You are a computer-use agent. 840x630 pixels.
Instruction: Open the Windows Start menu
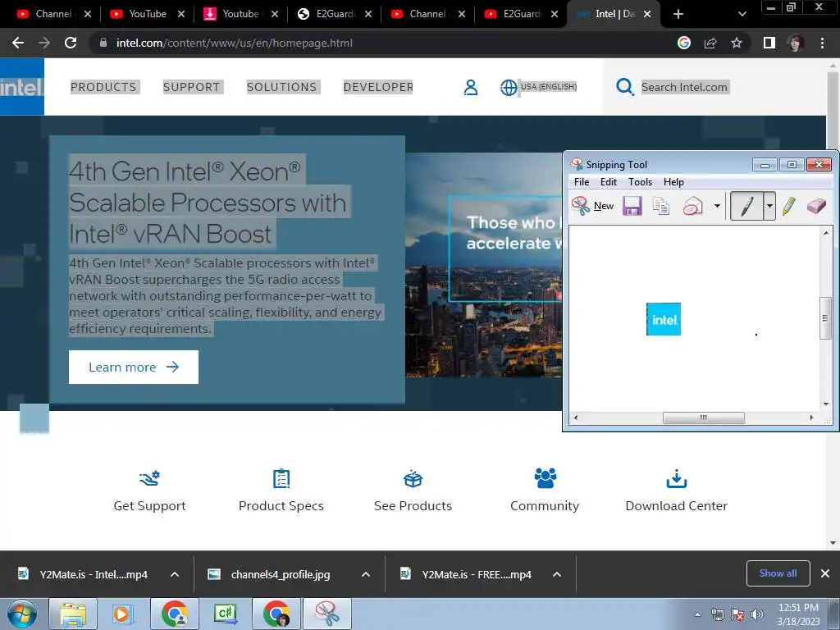point(22,614)
